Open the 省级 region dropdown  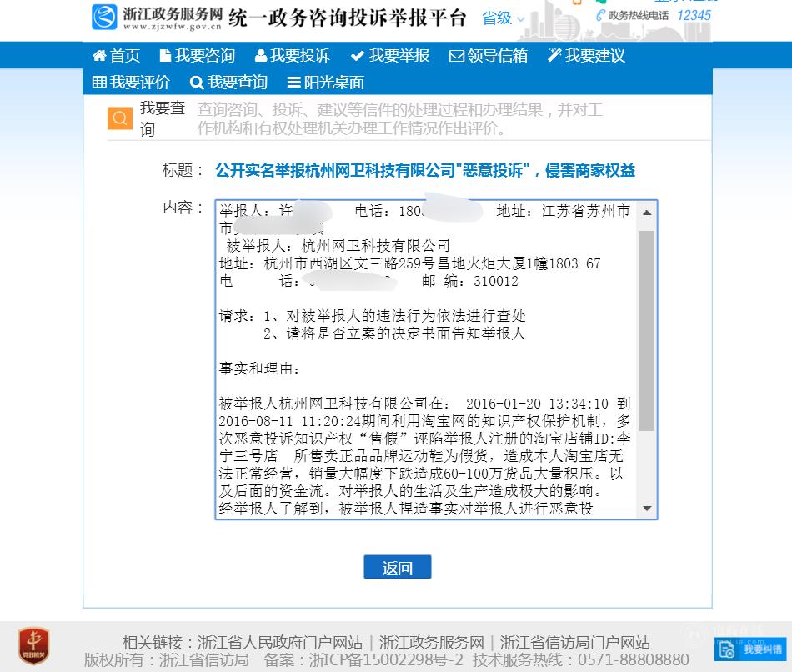point(503,18)
